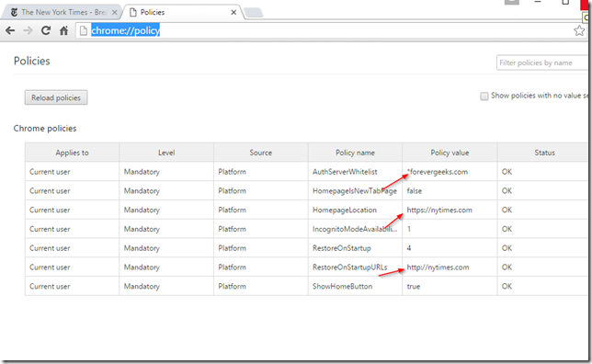The width and height of the screenshot is (592, 364).
Task: Open a new tab
Action: pyautogui.click(x=254, y=13)
